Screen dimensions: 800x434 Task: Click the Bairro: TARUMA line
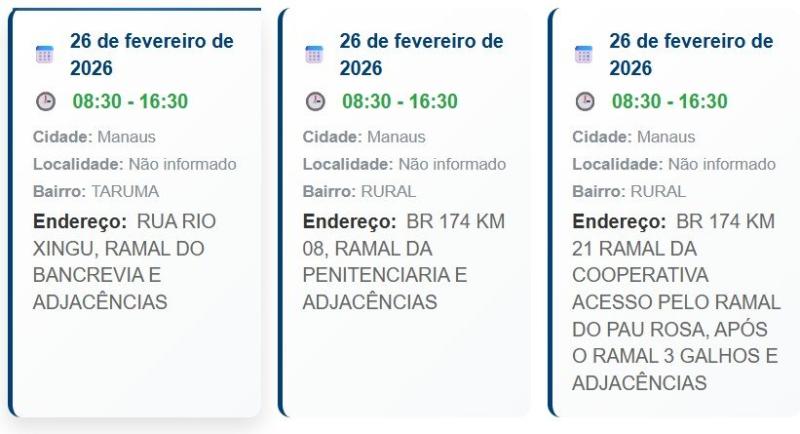96,191
